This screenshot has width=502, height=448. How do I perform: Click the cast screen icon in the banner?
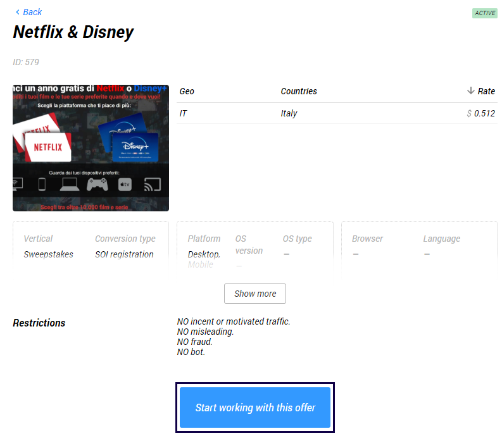(152, 184)
